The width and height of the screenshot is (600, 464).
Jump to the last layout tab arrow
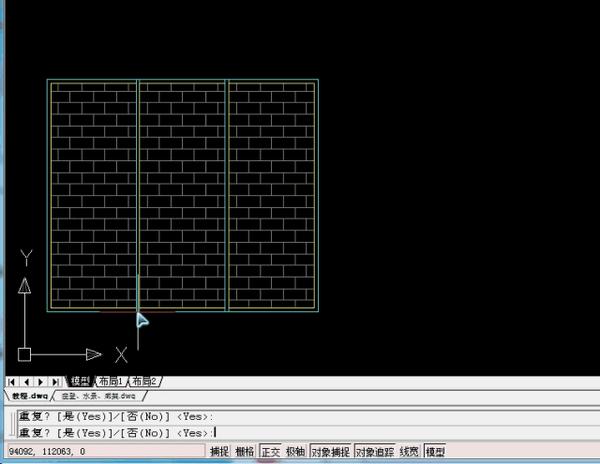coord(55,382)
